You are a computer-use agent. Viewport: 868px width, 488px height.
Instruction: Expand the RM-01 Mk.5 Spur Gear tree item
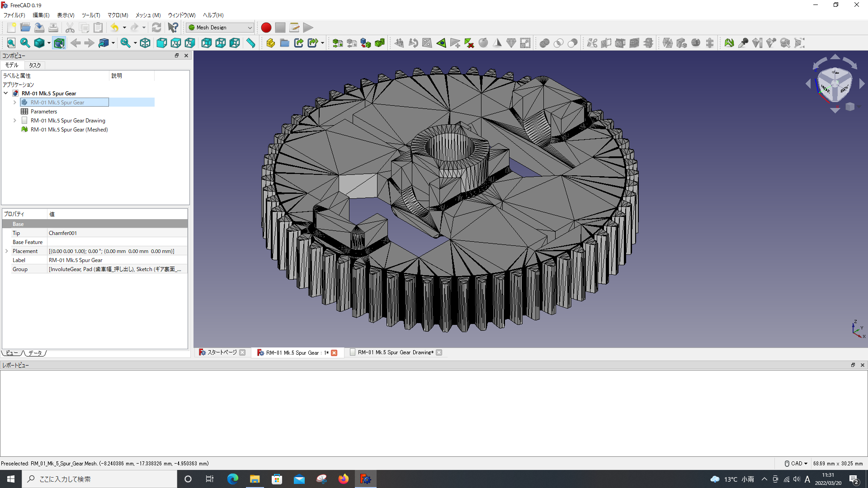point(15,102)
